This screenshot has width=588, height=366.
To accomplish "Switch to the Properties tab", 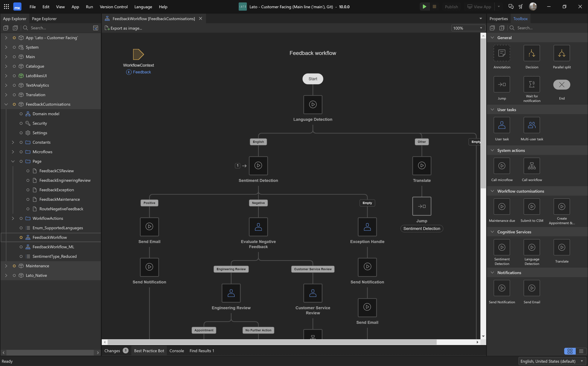I will (498, 18).
